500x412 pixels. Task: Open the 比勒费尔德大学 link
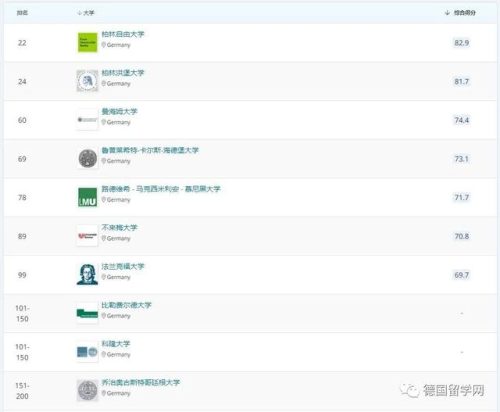(126, 305)
